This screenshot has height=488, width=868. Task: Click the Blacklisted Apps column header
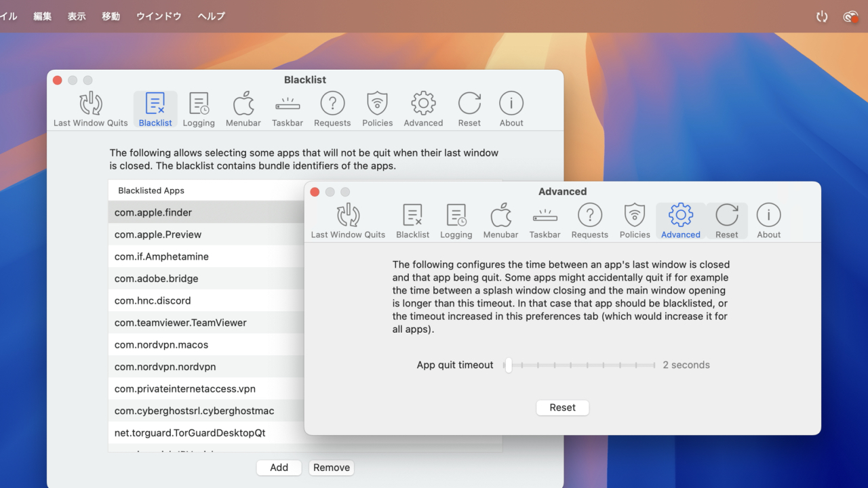[x=206, y=190]
